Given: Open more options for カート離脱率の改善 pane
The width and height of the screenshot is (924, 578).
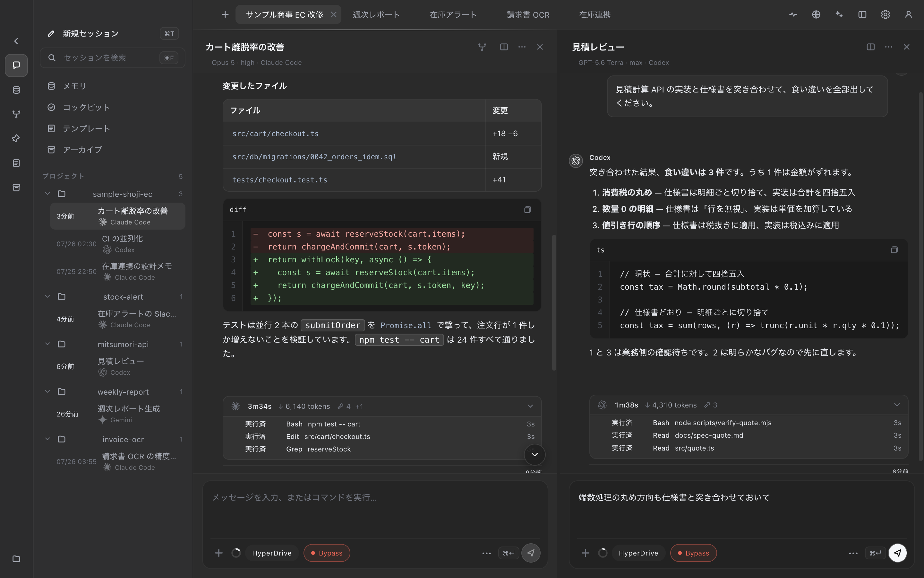Looking at the screenshot, I should [x=522, y=47].
